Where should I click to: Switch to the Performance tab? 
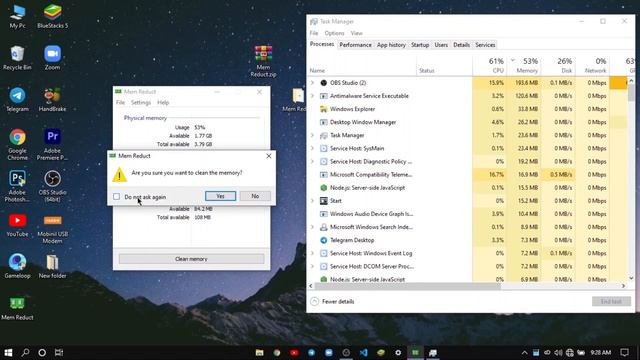point(356,45)
